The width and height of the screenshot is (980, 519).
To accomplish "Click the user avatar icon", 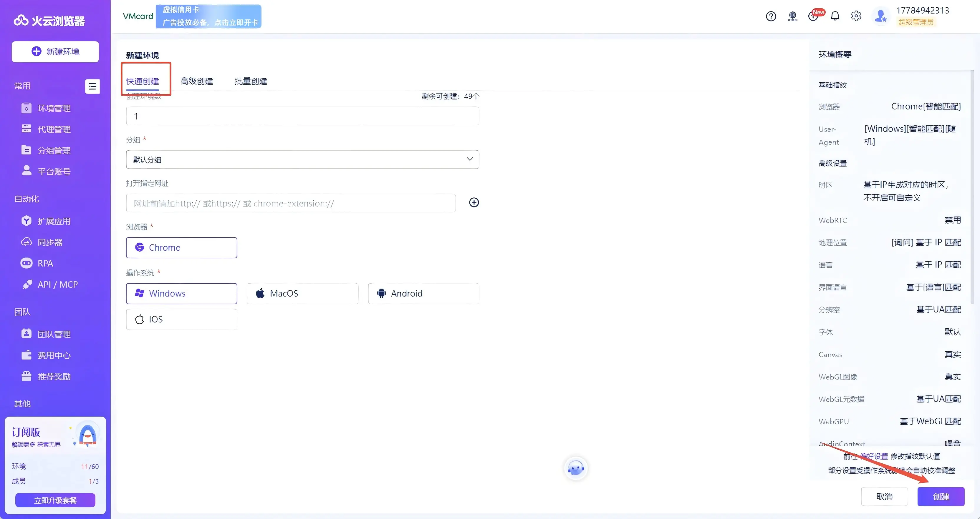I will 880,16.
